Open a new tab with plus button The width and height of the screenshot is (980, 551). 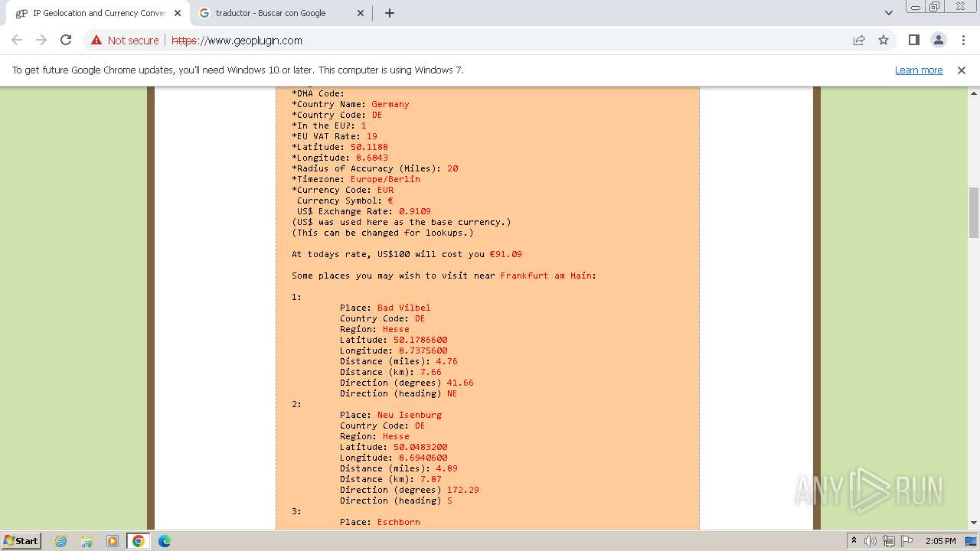tap(389, 13)
